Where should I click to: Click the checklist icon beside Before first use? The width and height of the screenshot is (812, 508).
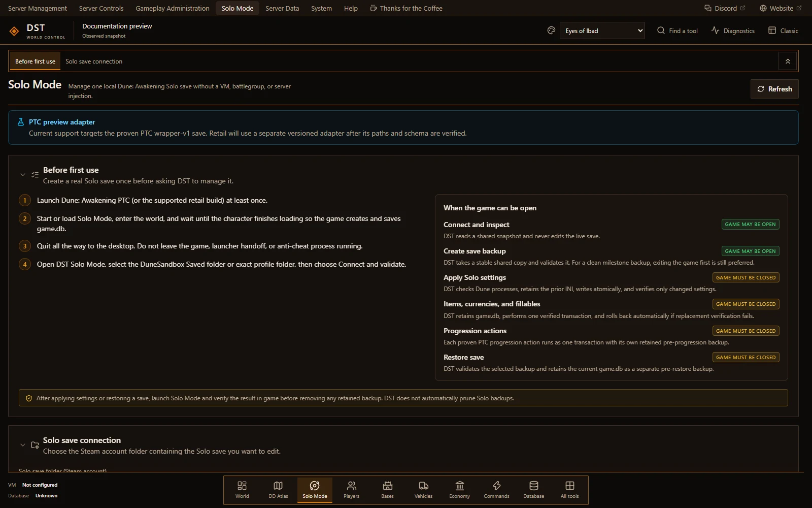(x=35, y=175)
